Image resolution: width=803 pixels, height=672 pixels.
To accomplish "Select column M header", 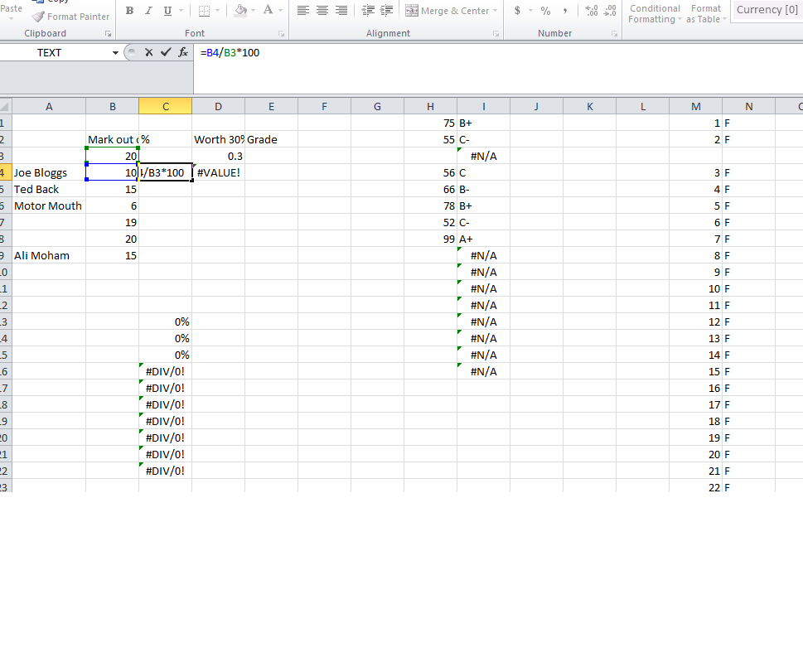I will point(696,107).
